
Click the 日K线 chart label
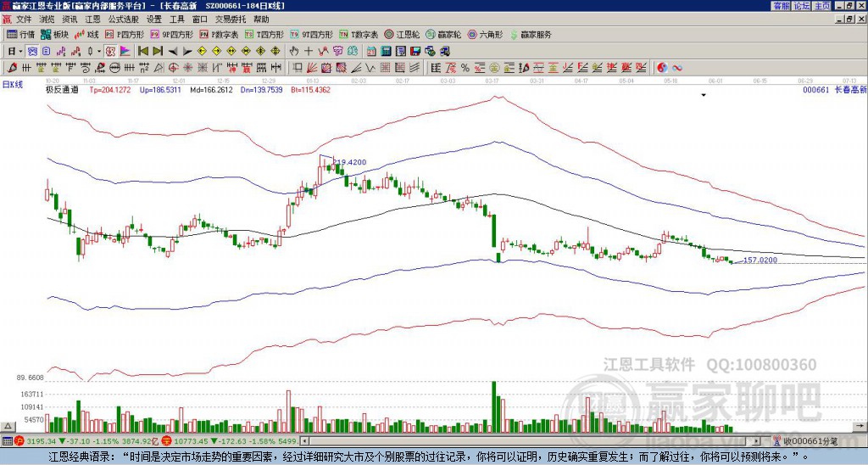pyautogui.click(x=13, y=85)
